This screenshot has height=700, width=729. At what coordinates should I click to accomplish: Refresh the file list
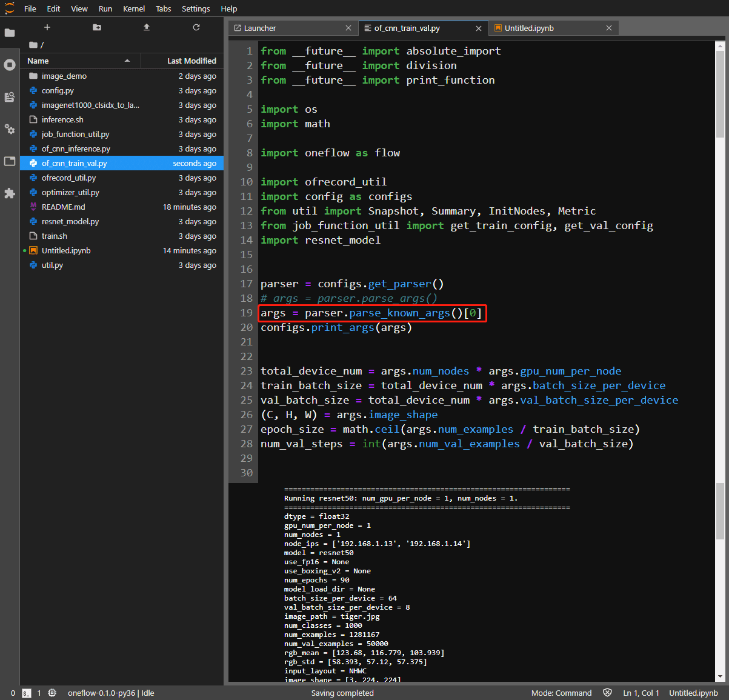(196, 27)
